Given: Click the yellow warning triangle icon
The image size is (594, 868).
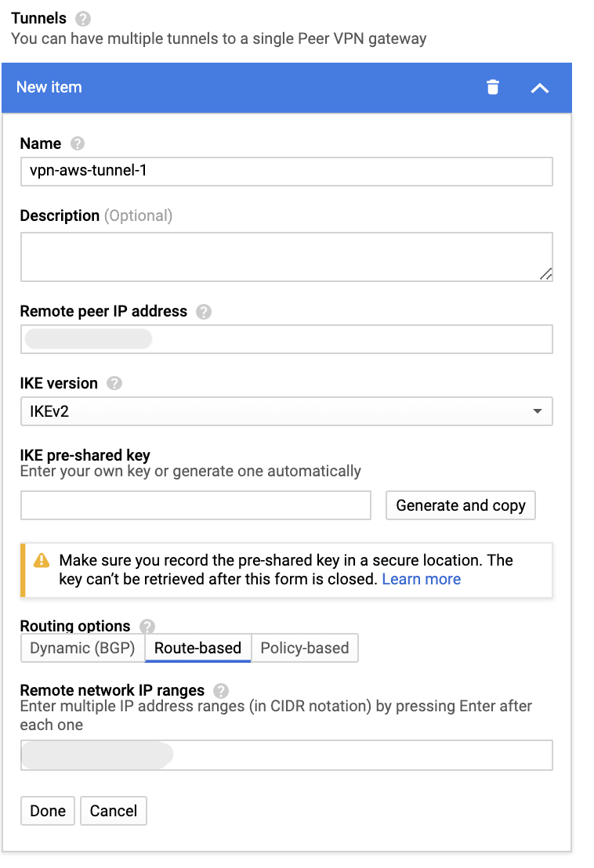Looking at the screenshot, I should click(42, 561).
